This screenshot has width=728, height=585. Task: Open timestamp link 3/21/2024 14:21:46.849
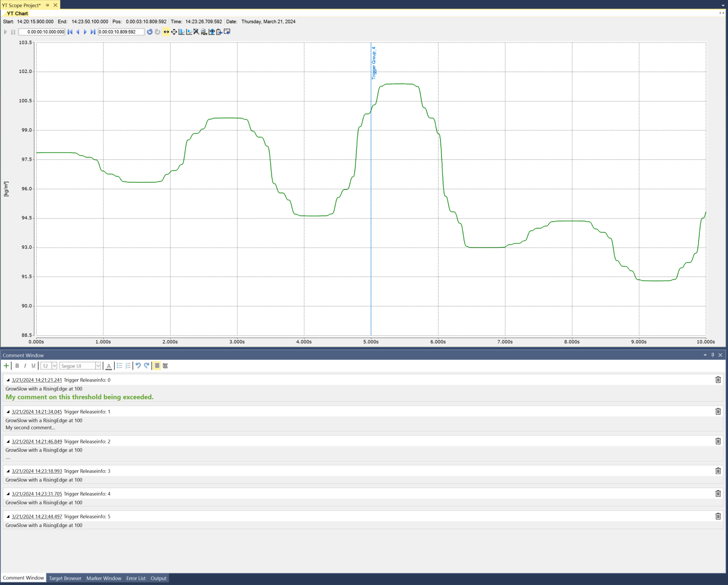37,442
